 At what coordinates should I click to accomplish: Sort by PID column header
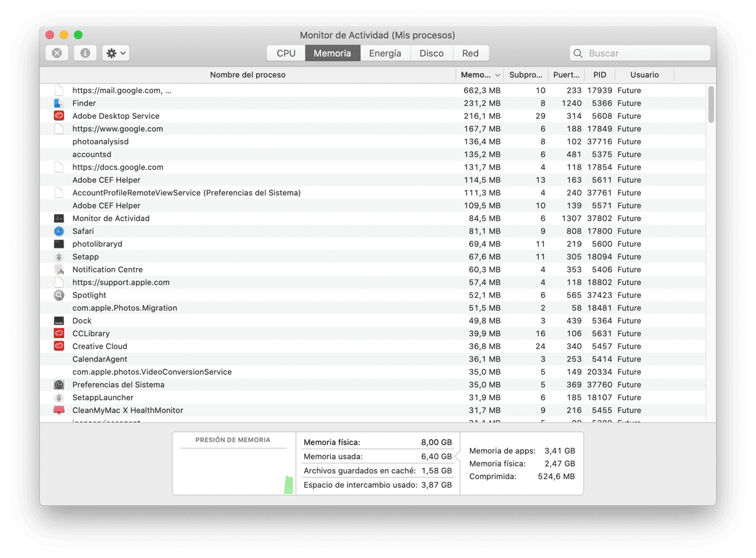[599, 75]
